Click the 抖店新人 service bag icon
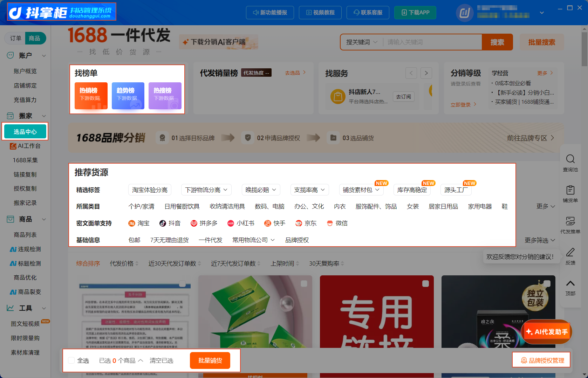588x378 pixels. point(338,96)
